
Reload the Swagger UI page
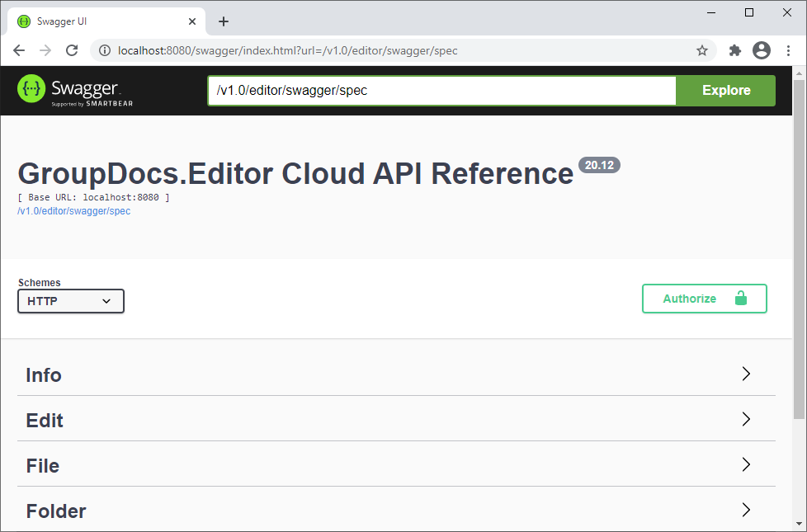[72, 50]
